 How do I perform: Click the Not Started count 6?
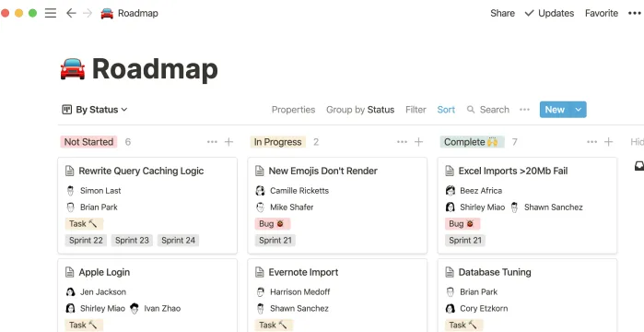point(128,142)
